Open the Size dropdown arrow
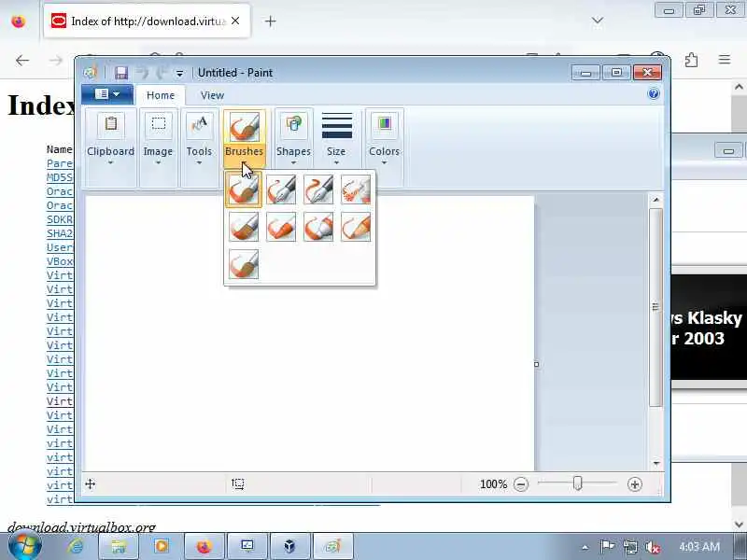Image resolution: width=747 pixels, height=560 pixels. [x=336, y=162]
